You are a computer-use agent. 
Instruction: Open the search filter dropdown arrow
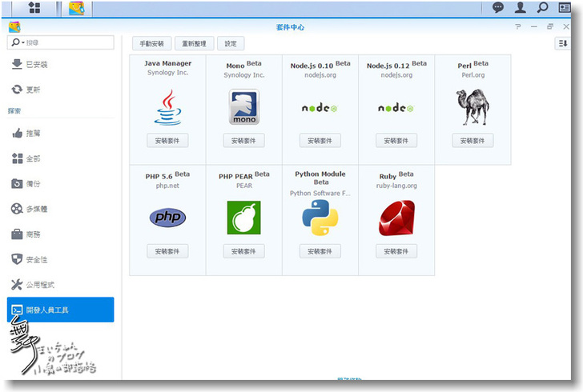[23, 42]
